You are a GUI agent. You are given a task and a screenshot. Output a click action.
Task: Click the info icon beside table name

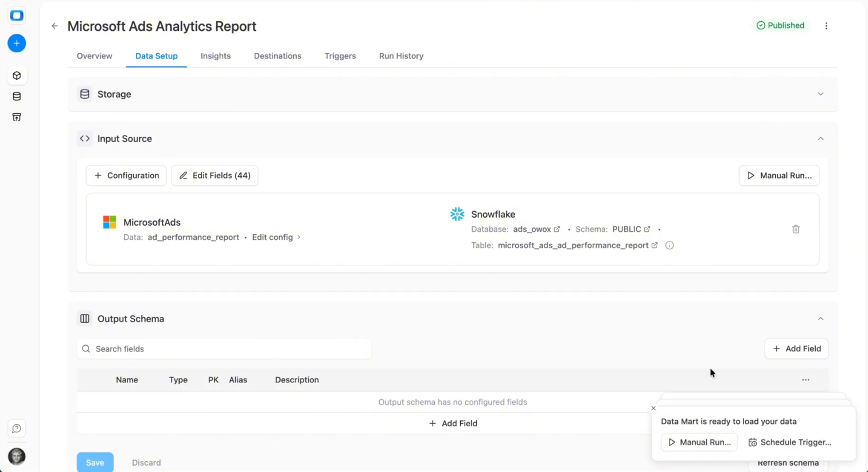tap(670, 245)
